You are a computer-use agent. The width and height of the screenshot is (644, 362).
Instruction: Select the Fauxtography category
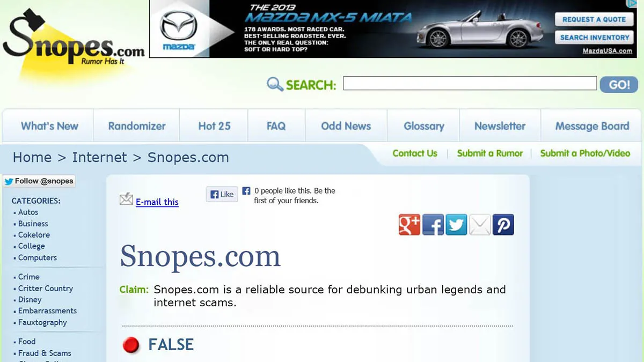click(42, 322)
